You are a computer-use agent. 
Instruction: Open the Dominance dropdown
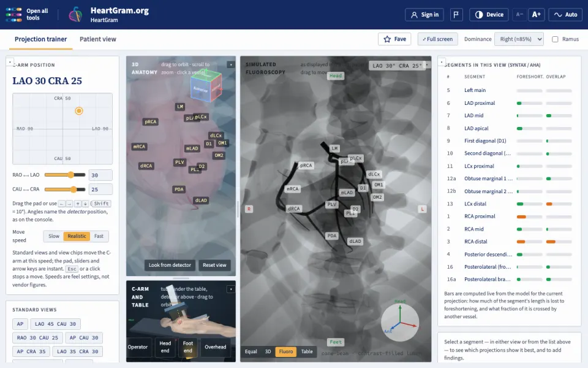coord(519,39)
